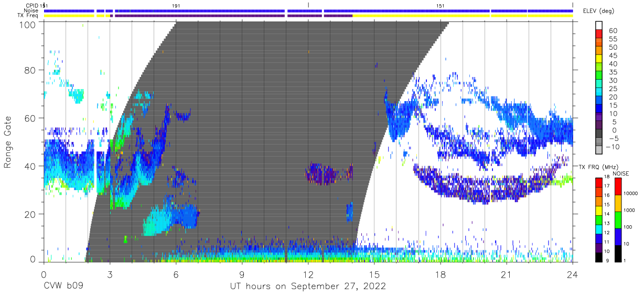Click the '13' label on the TX FRQ colorbar
644x297 pixels.
pos(606,223)
